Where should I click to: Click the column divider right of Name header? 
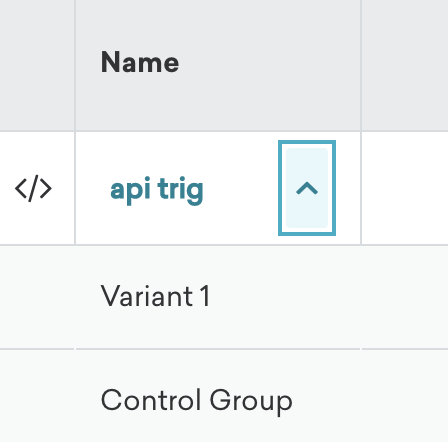coord(361,65)
